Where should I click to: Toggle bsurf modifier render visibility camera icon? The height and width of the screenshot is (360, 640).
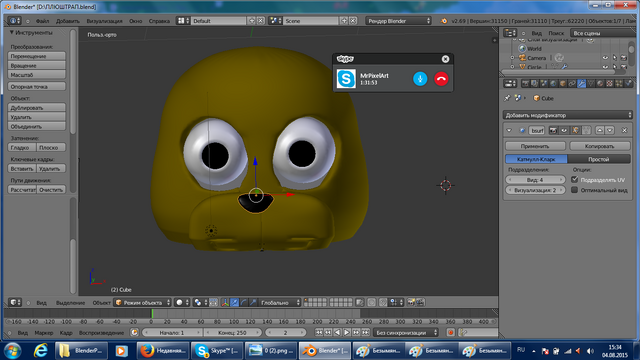click(x=553, y=130)
